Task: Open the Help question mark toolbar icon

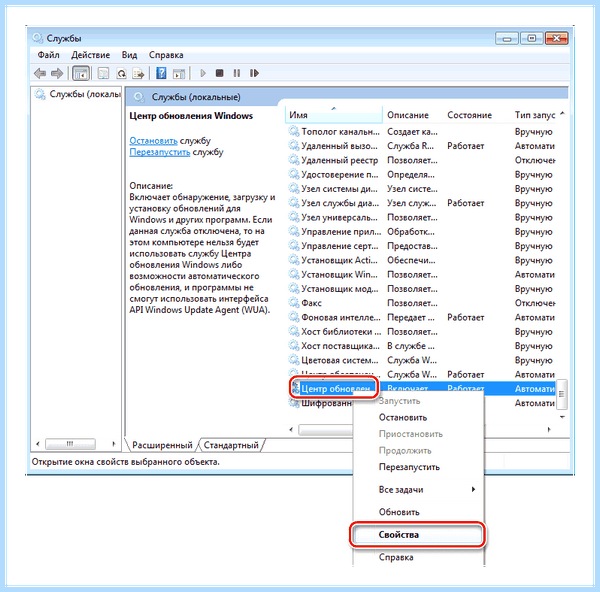Action: [x=161, y=73]
